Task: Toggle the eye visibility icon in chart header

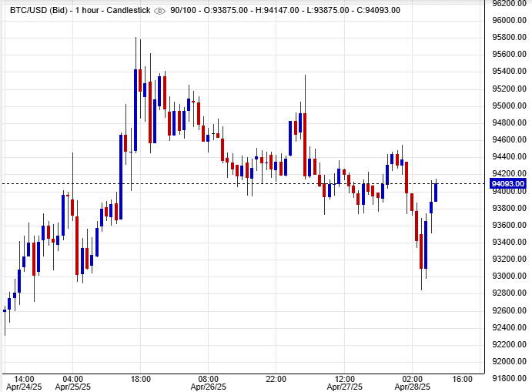Action: point(159,11)
